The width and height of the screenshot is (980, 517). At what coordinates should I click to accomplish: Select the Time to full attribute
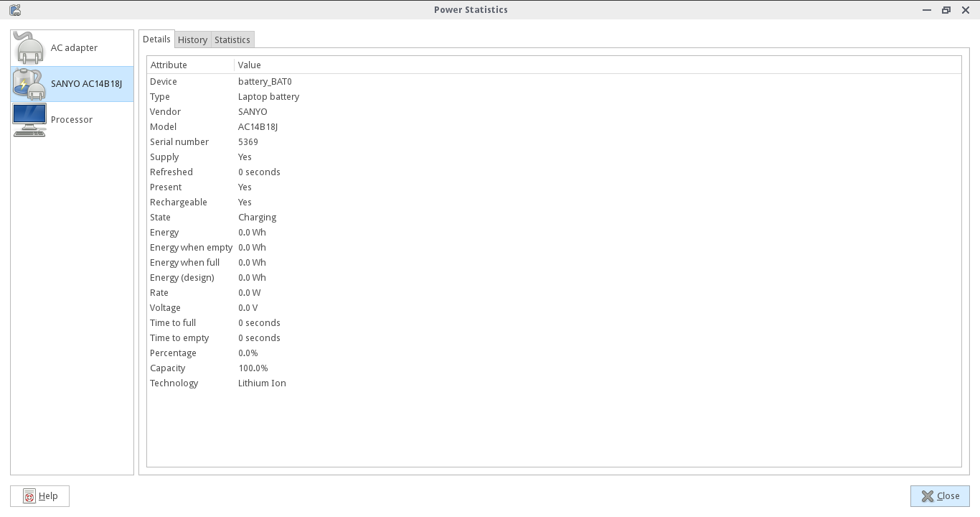[173, 323]
